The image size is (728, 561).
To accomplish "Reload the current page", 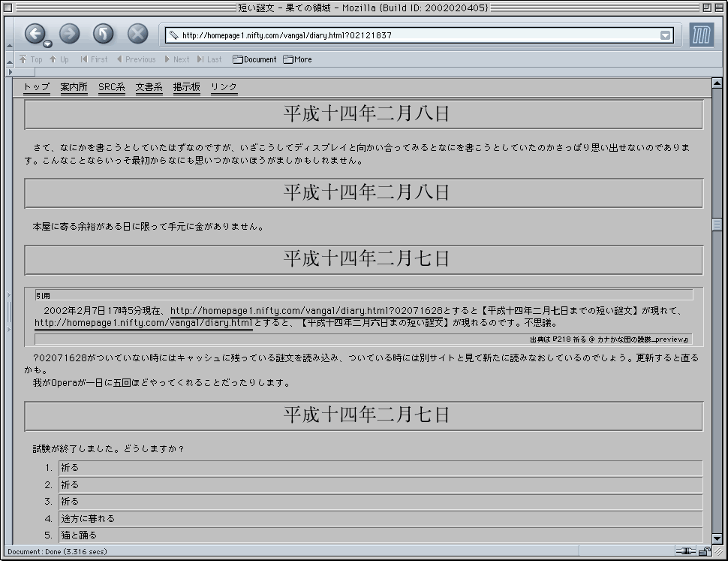I will click(x=104, y=33).
